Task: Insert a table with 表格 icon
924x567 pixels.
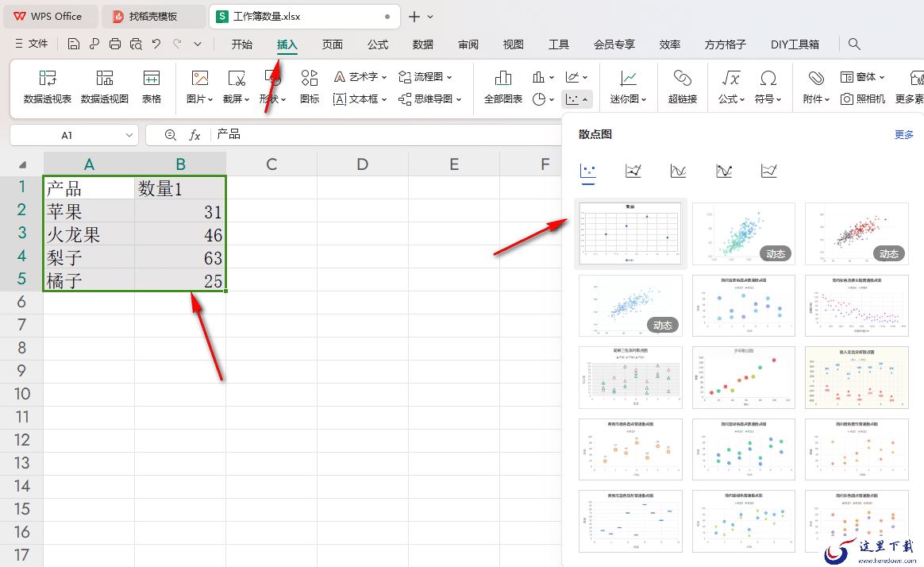Action: pos(152,79)
